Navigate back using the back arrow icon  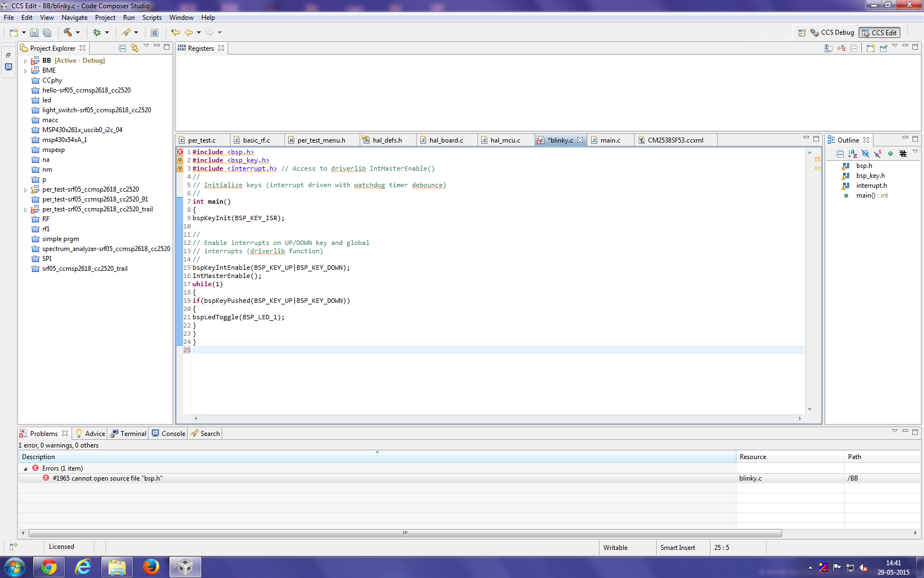190,32
